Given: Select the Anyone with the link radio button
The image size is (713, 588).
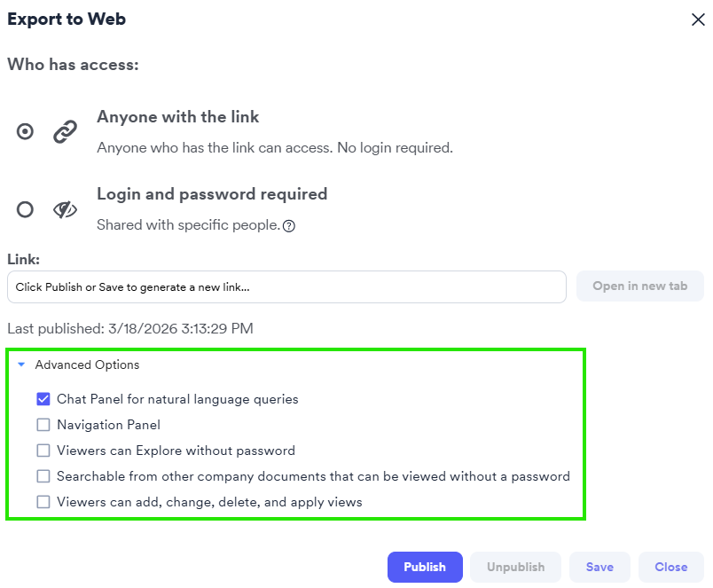Looking at the screenshot, I should point(25,132).
